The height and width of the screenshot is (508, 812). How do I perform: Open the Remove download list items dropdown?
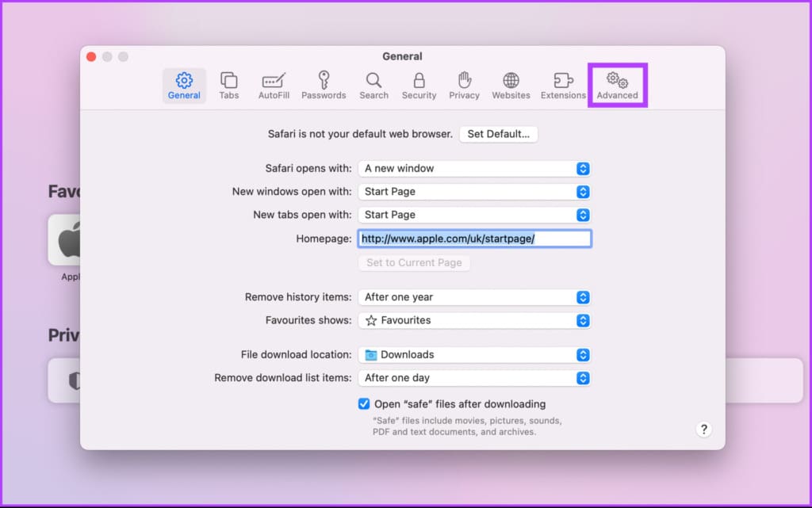pos(474,378)
